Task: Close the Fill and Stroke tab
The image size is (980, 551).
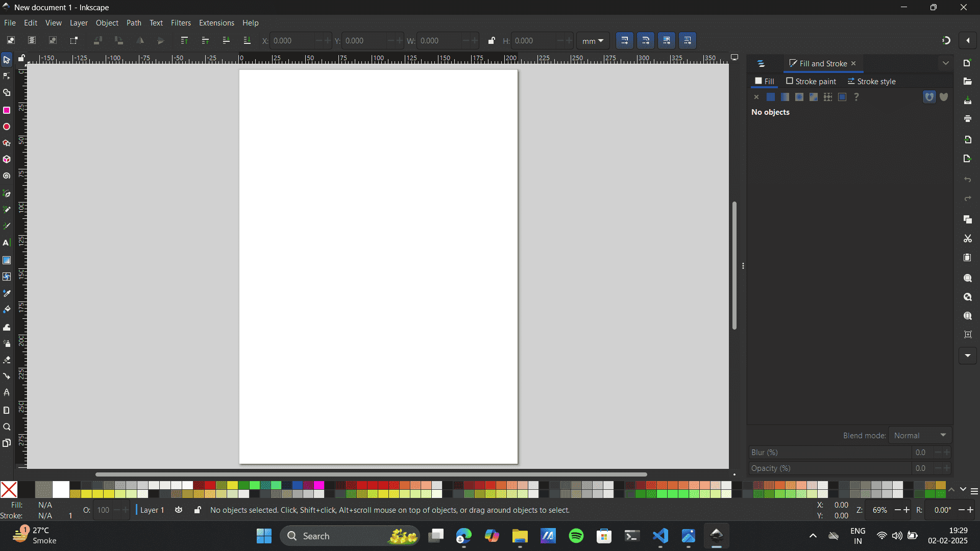Action: [x=853, y=63]
